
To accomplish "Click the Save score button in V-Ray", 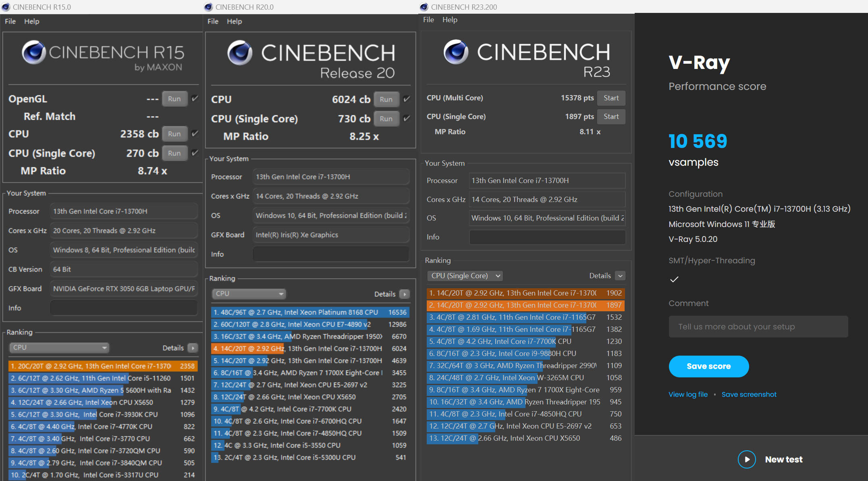I will pyautogui.click(x=709, y=366).
